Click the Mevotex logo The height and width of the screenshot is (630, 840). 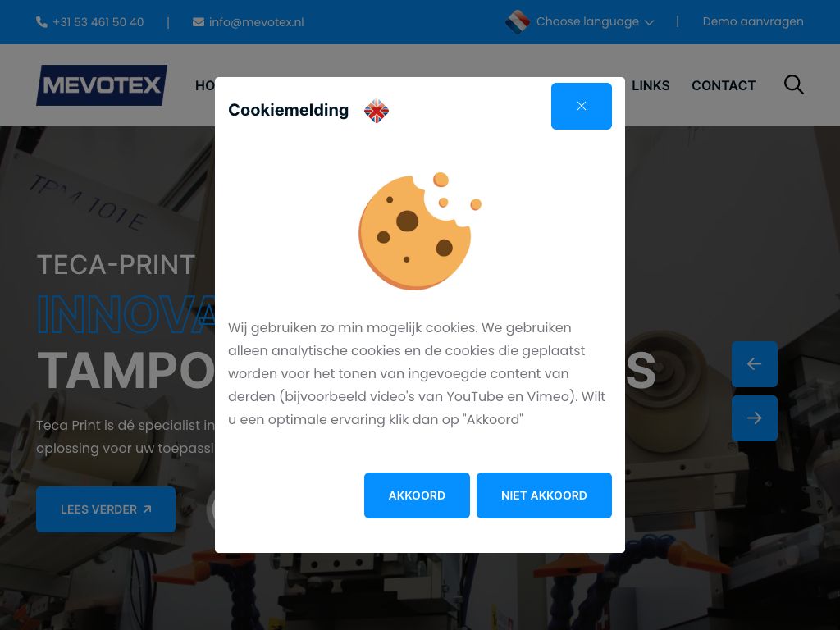click(102, 85)
